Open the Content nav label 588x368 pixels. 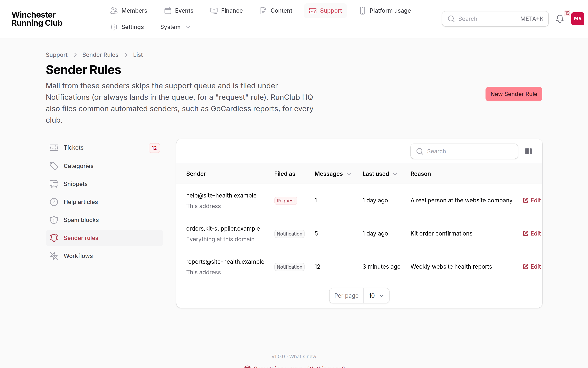[281, 11]
